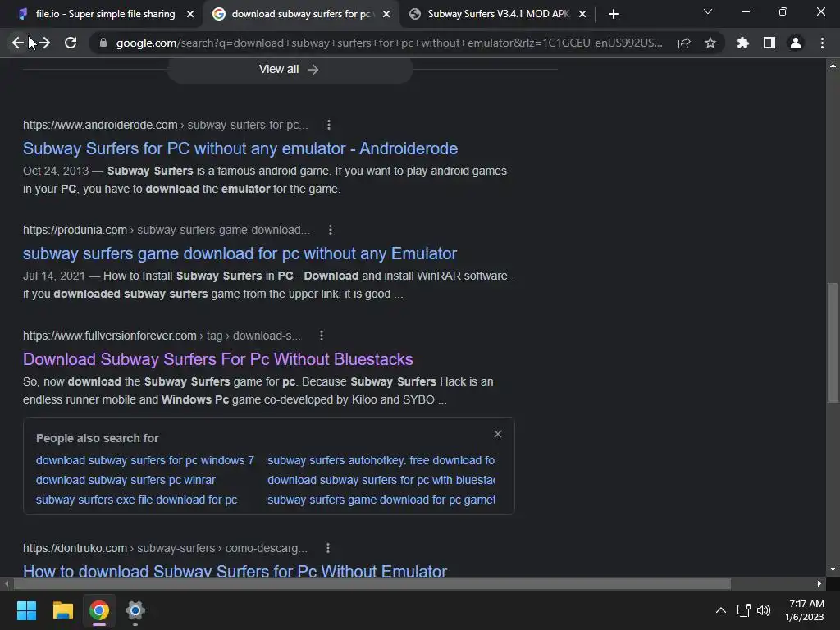Image resolution: width=840 pixels, height=630 pixels.
Task: Open How to download Subway Surfers for Pc link
Action: 235,570
